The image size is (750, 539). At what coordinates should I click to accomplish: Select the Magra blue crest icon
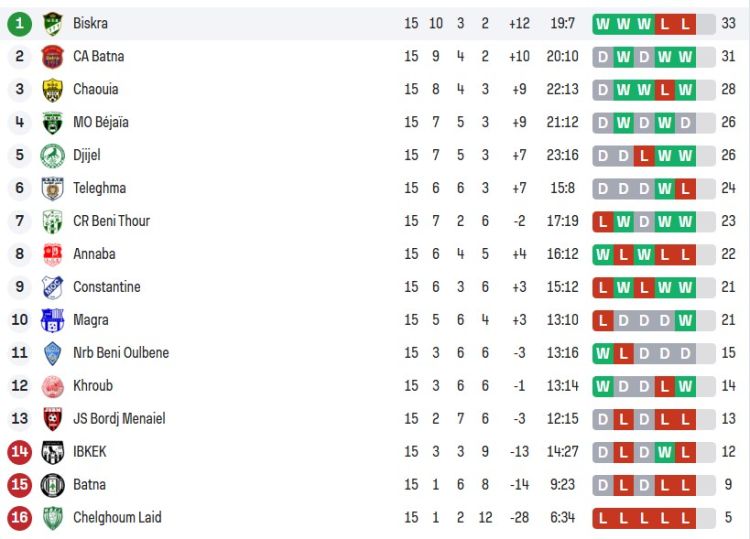(53, 320)
